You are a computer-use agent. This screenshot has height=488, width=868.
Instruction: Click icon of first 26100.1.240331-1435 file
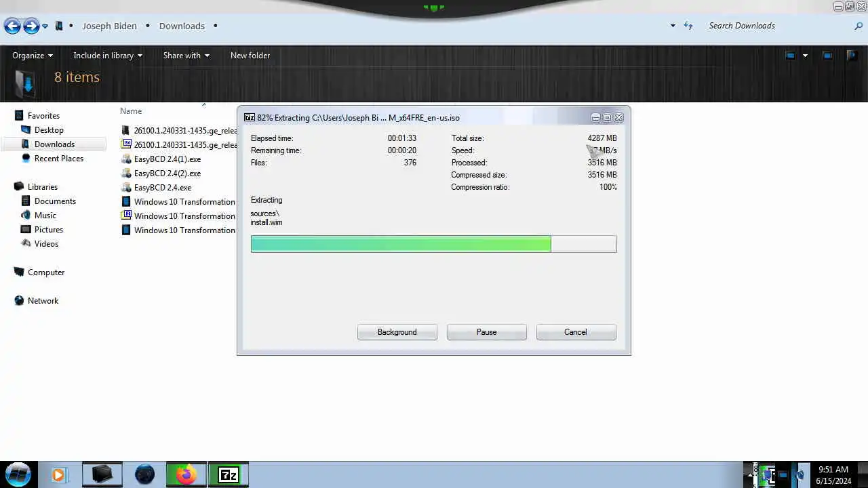click(x=125, y=130)
